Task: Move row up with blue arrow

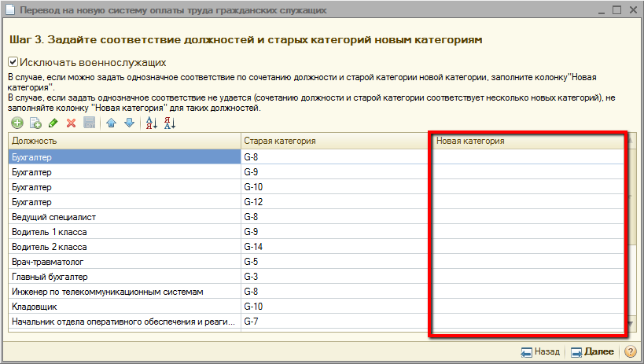Action: pos(111,123)
